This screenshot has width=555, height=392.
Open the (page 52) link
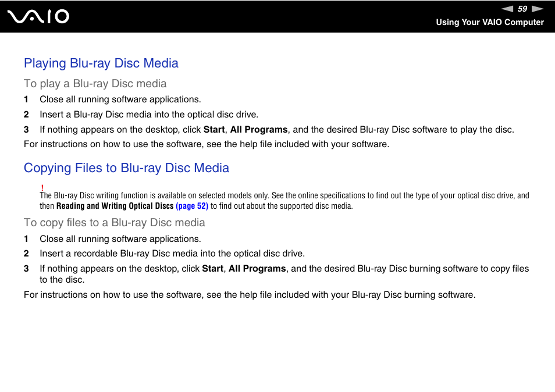coord(192,206)
